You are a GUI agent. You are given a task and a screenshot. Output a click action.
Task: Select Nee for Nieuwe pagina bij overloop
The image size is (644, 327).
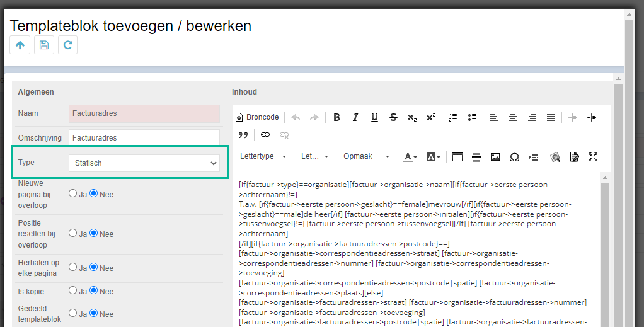94,193
